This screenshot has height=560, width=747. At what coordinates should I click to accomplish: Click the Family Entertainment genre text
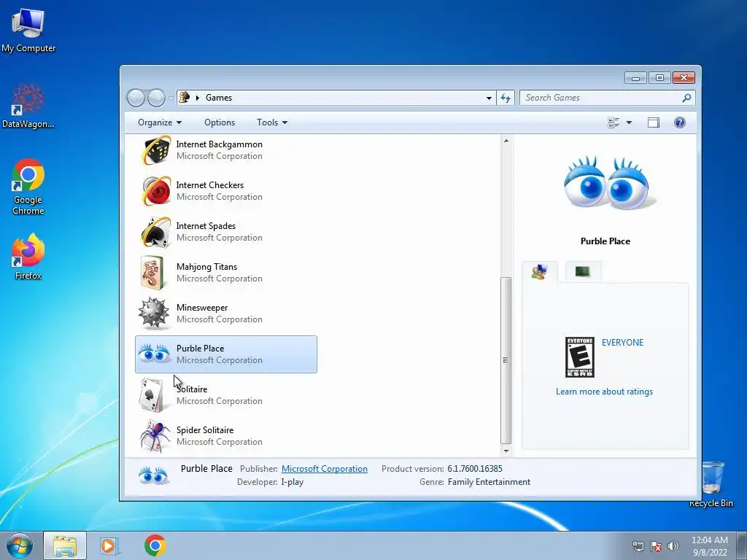pyautogui.click(x=489, y=482)
